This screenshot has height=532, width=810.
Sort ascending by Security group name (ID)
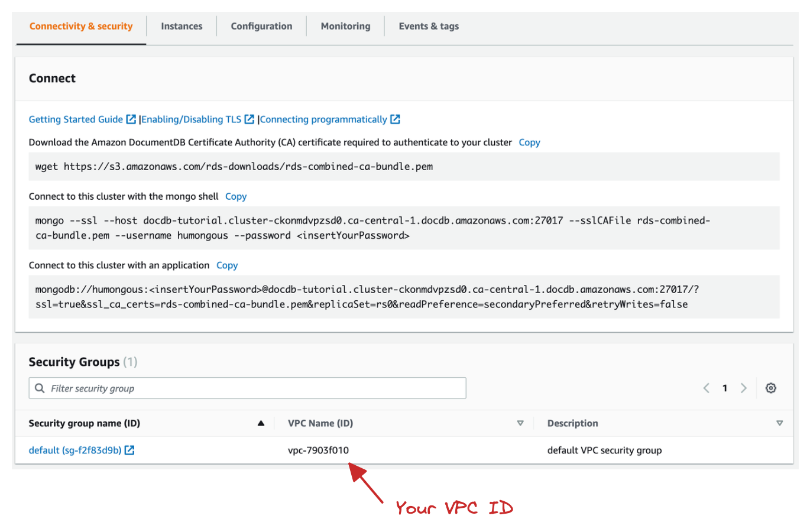pos(261,423)
